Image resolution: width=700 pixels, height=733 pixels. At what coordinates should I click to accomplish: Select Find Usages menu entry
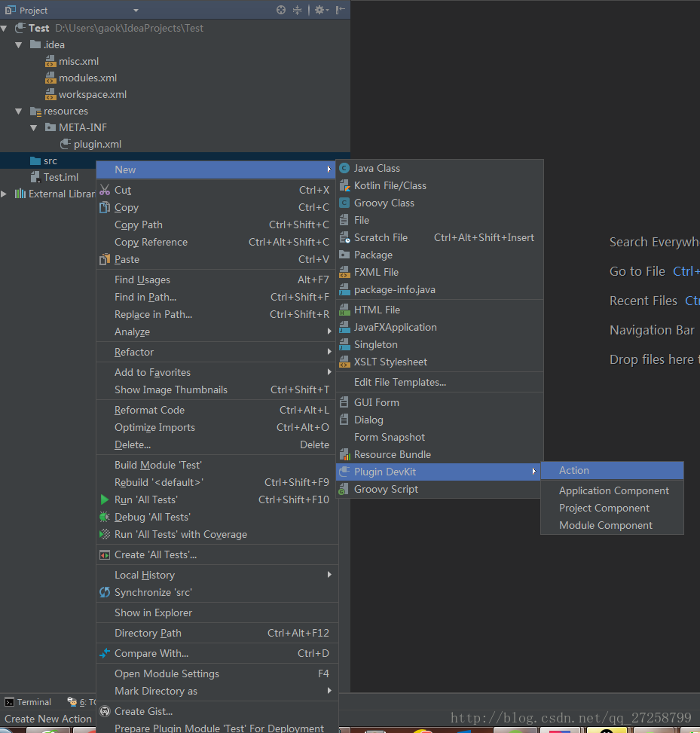[x=217, y=280]
